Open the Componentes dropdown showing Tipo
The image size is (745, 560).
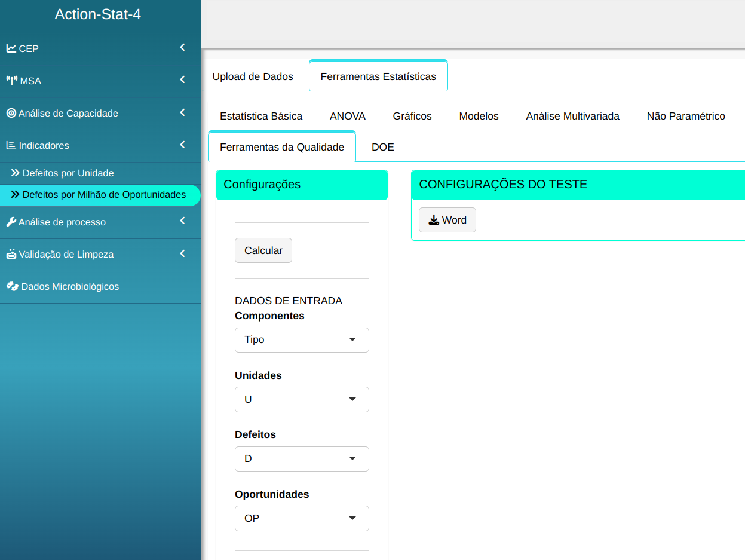click(x=302, y=340)
